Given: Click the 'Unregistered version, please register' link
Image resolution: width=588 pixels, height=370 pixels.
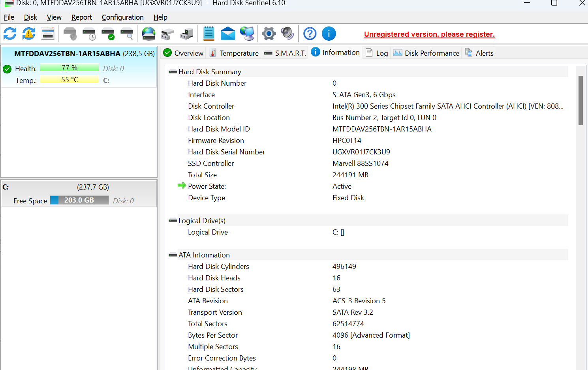Looking at the screenshot, I should pos(429,34).
